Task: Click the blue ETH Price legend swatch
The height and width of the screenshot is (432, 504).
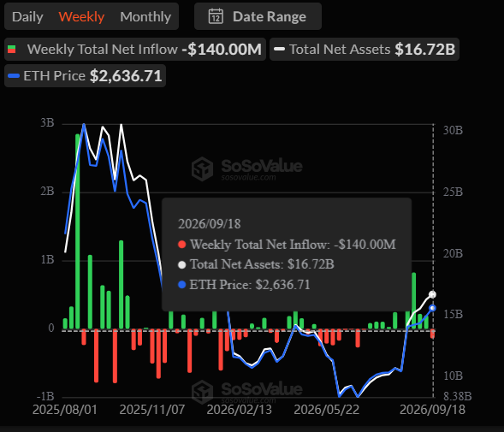Action: (x=14, y=76)
